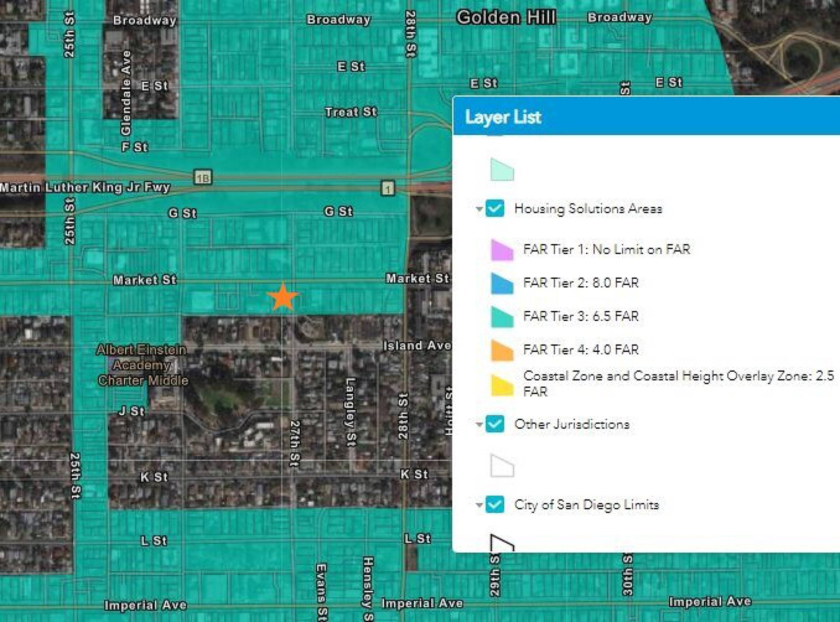The height and width of the screenshot is (622, 840).
Task: Click the exit 1 freeway shield
Action: [388, 188]
